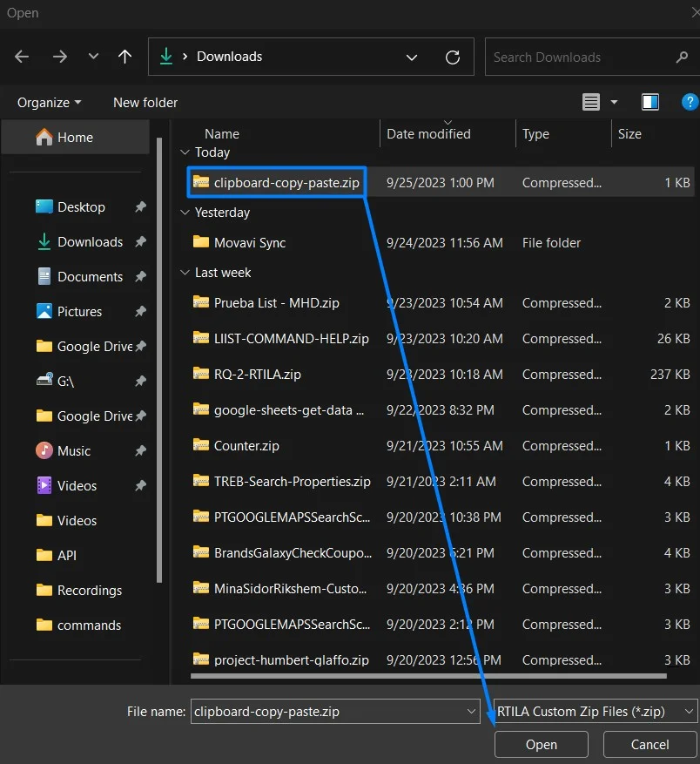Viewport: 700px width, 764px height.
Task: Select the Movavi Sync folder
Action: pyautogui.click(x=249, y=243)
